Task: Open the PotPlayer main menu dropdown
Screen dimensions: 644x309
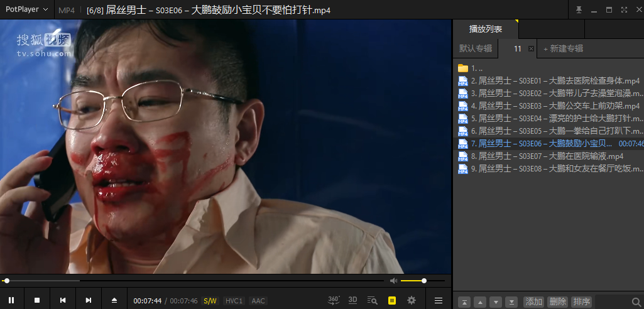Action: point(26,9)
